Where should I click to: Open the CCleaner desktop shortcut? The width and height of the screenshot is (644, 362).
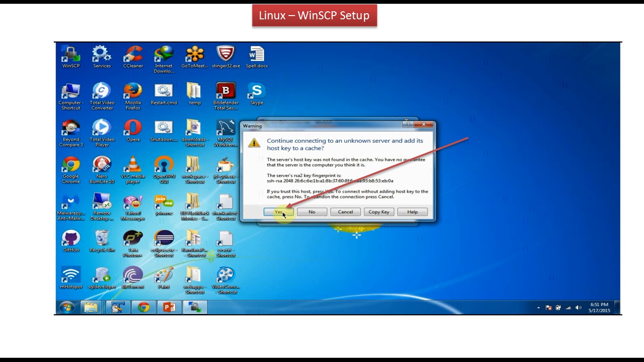click(x=133, y=57)
